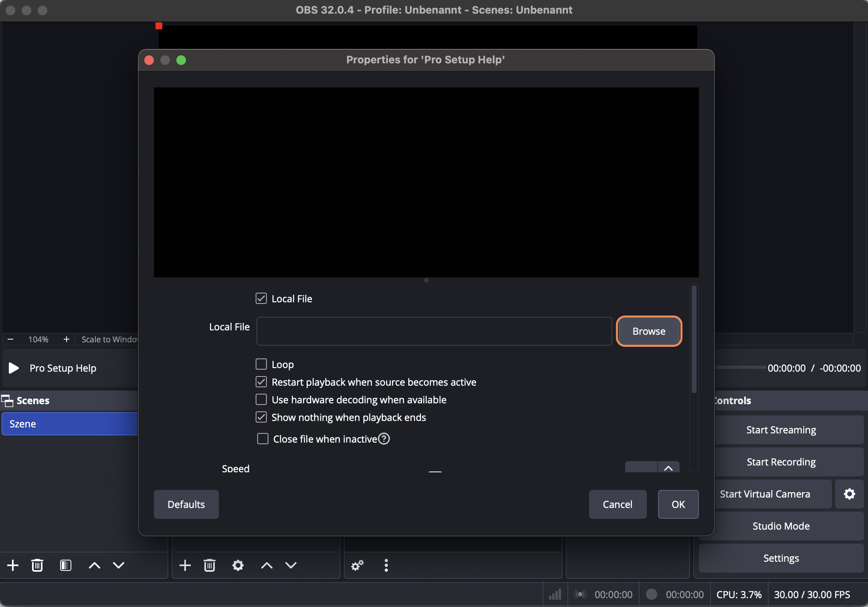Click the preview resize handle dot
This screenshot has width=868, height=607.
(426, 280)
